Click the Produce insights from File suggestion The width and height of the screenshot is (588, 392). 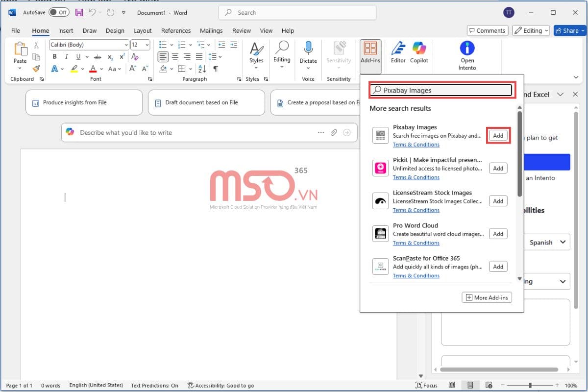click(x=84, y=102)
